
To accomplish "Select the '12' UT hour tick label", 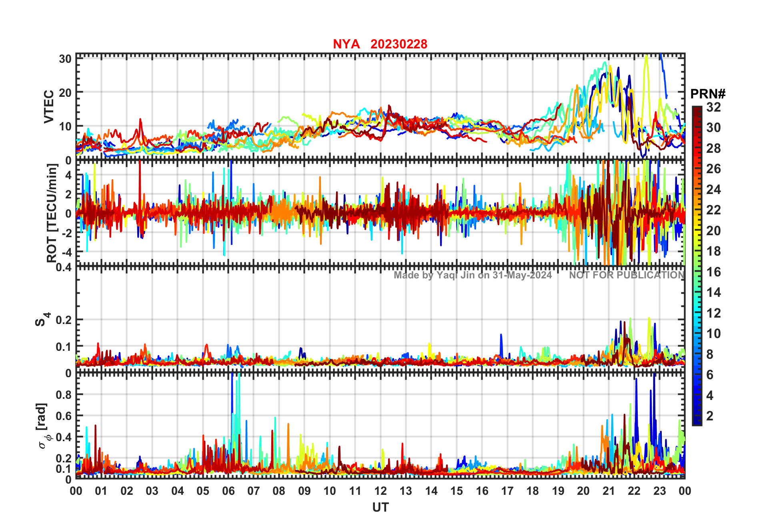I will (x=380, y=491).
